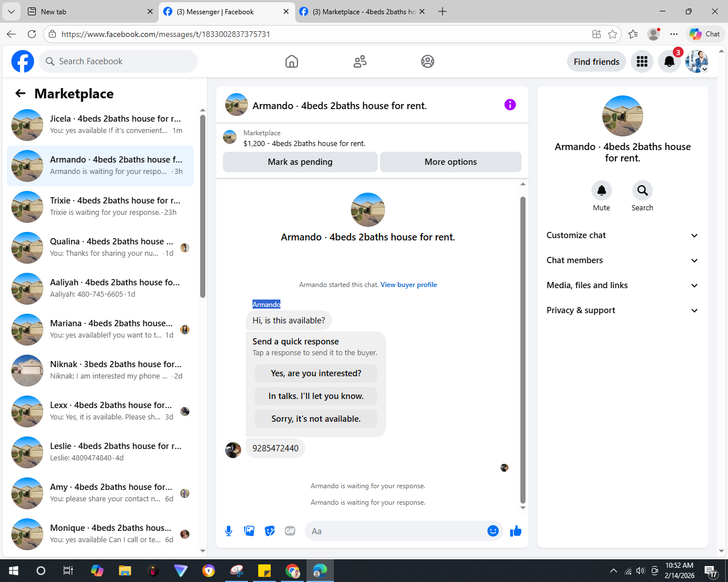Send a voice clip with the microphone icon

click(229, 531)
